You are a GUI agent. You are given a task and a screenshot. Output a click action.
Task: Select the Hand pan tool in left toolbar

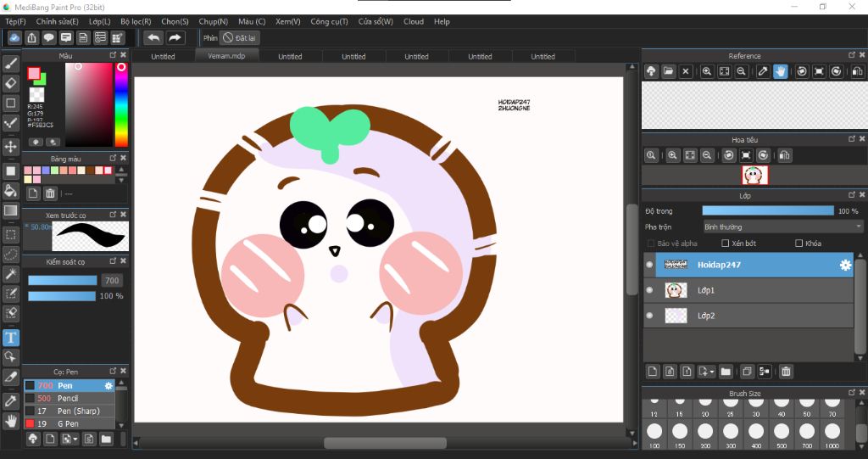click(x=10, y=420)
